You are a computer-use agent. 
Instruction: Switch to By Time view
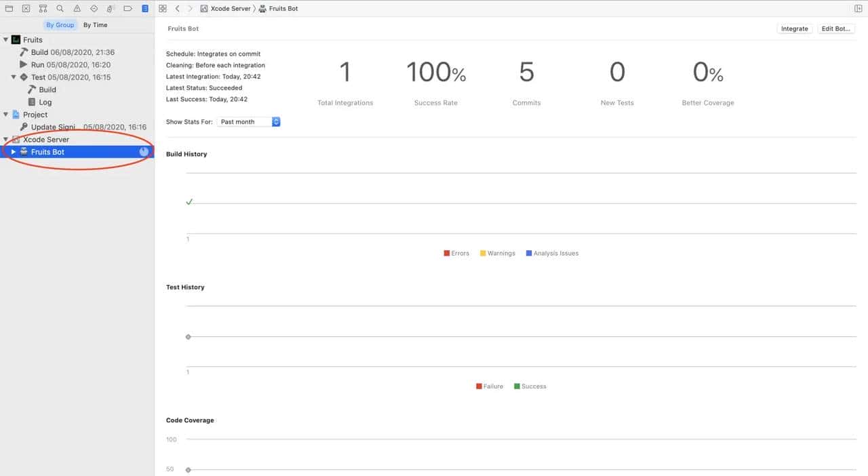pyautogui.click(x=95, y=25)
